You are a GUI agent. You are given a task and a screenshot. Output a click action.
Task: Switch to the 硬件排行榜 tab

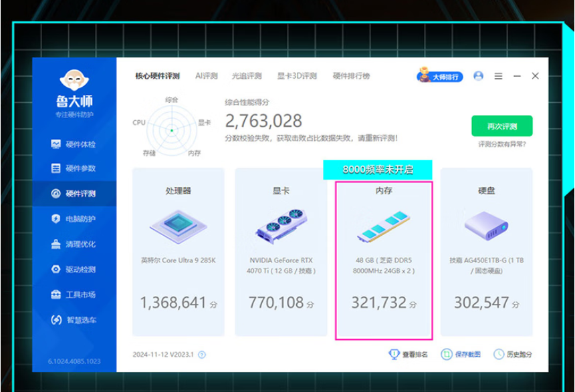pyautogui.click(x=351, y=76)
